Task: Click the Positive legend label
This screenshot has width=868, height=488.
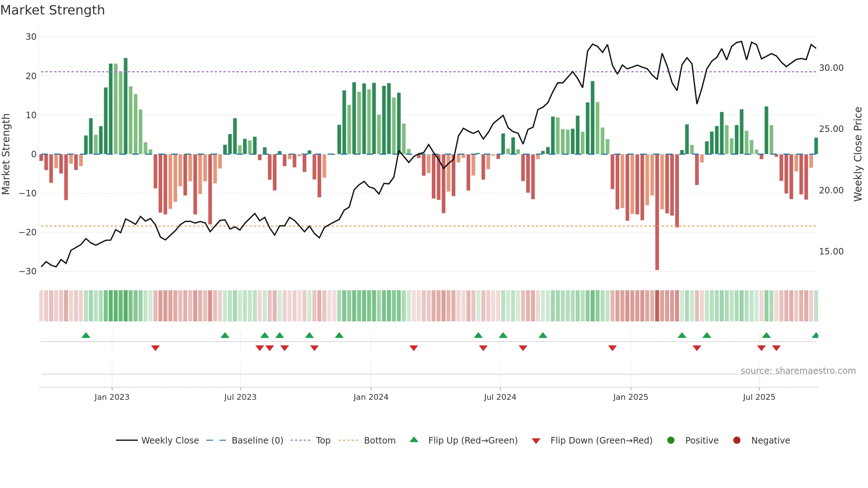Action: coord(702,440)
